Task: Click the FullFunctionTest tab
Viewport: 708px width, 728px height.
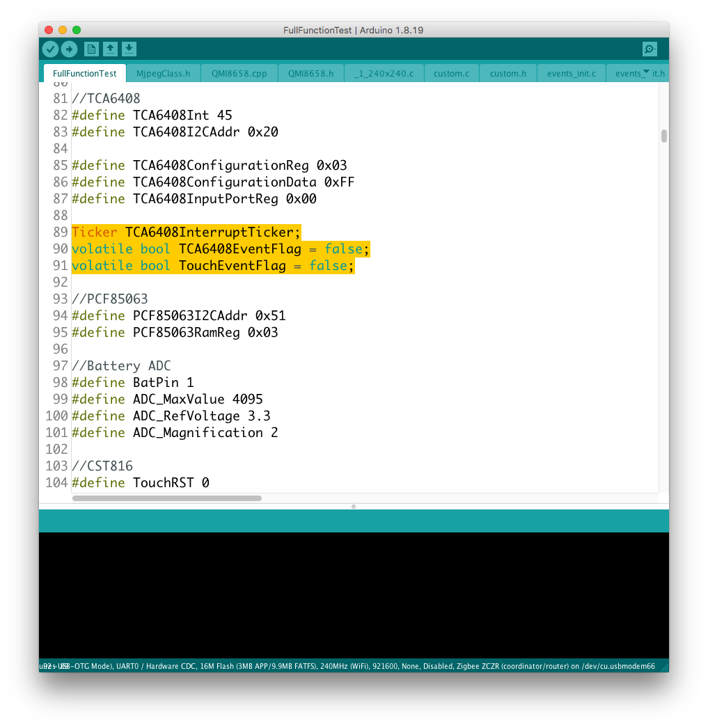Action: click(x=84, y=73)
